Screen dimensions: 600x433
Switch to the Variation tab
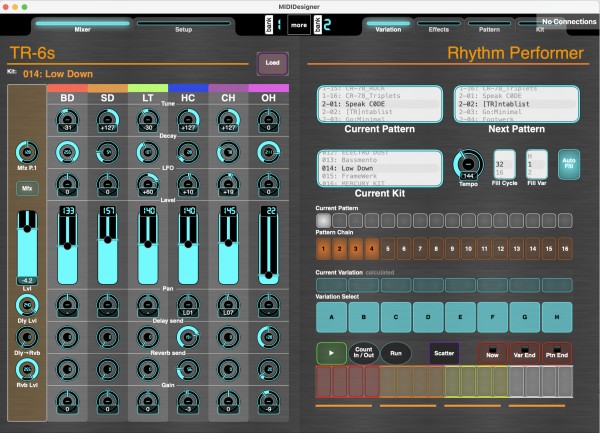(x=388, y=26)
